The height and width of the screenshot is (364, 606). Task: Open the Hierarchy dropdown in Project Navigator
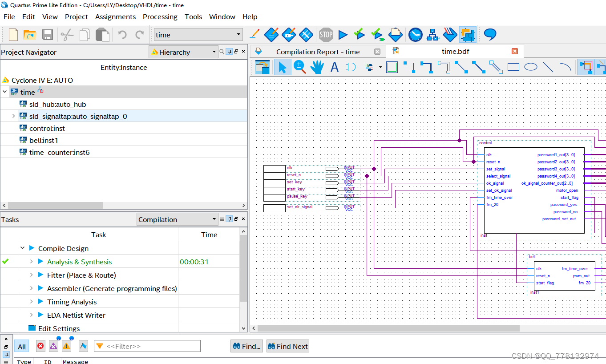pos(183,52)
